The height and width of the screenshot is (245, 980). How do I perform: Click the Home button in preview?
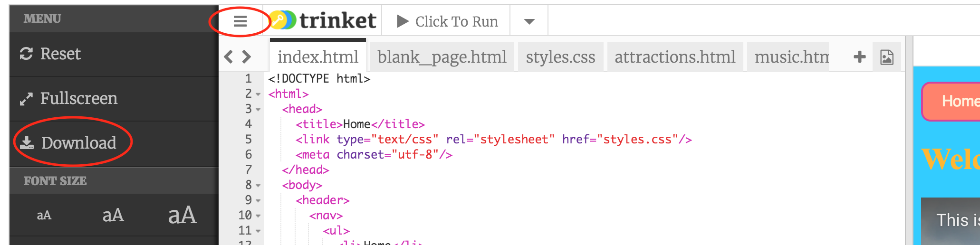pos(955,101)
